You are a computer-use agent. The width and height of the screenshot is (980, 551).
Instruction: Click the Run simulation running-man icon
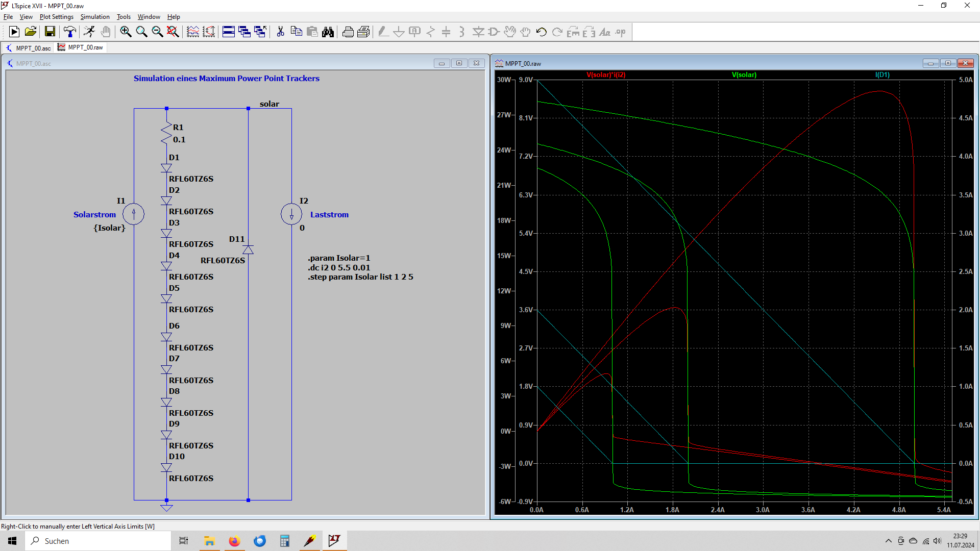pos(89,32)
